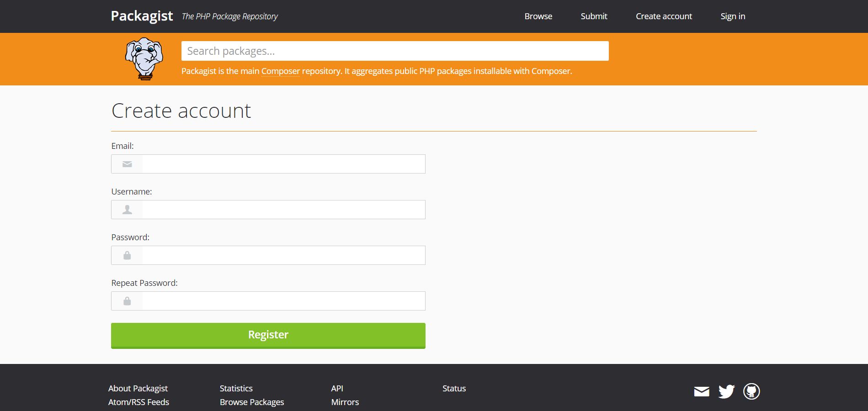Viewport: 868px width, 411px height.
Task: Open the Sign in menu item
Action: point(733,16)
